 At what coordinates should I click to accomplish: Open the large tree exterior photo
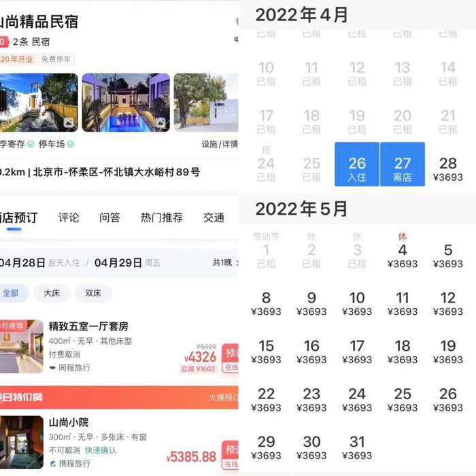coord(206,103)
